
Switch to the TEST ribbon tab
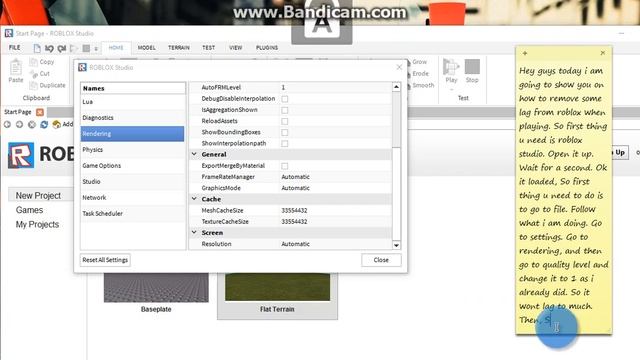(209, 48)
